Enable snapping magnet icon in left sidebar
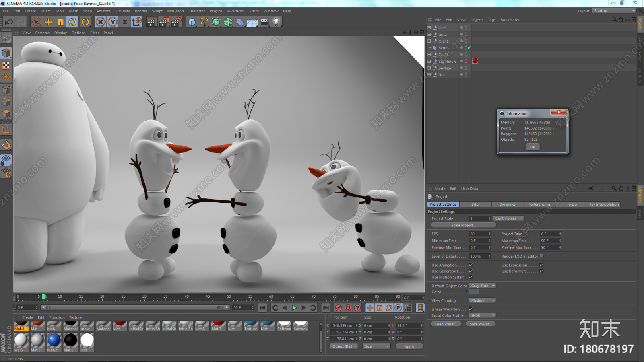 6,145
